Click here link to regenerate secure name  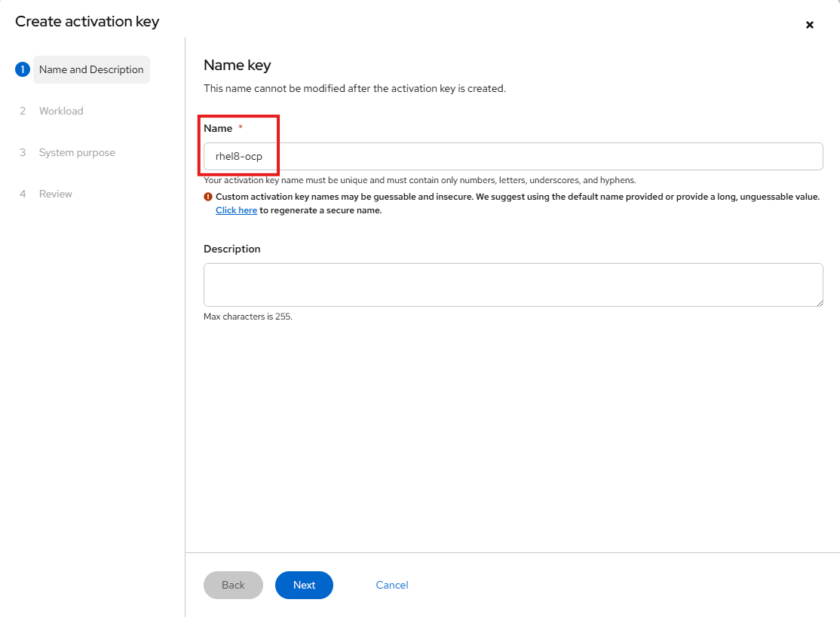(x=236, y=210)
